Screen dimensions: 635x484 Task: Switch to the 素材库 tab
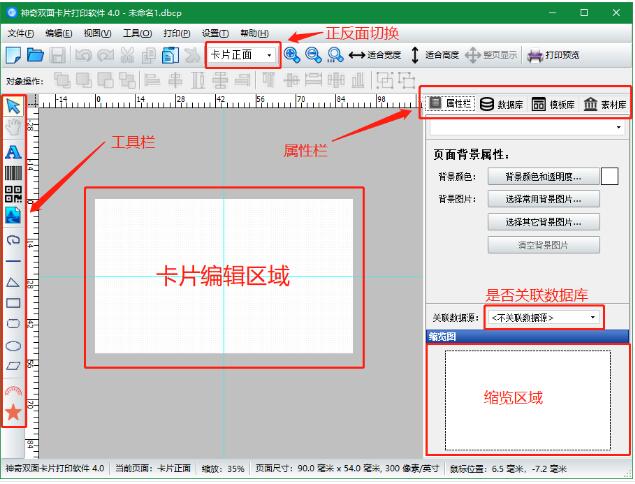(605, 104)
